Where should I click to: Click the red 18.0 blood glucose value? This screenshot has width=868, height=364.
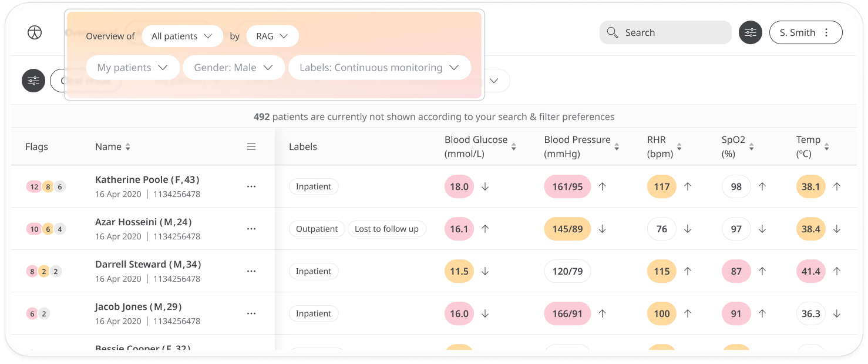click(x=459, y=186)
